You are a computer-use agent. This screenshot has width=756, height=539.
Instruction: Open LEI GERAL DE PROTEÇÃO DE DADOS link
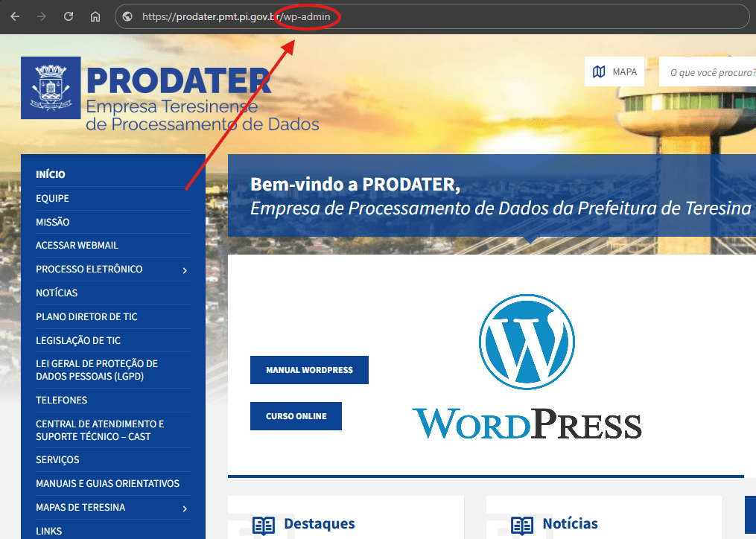96,370
